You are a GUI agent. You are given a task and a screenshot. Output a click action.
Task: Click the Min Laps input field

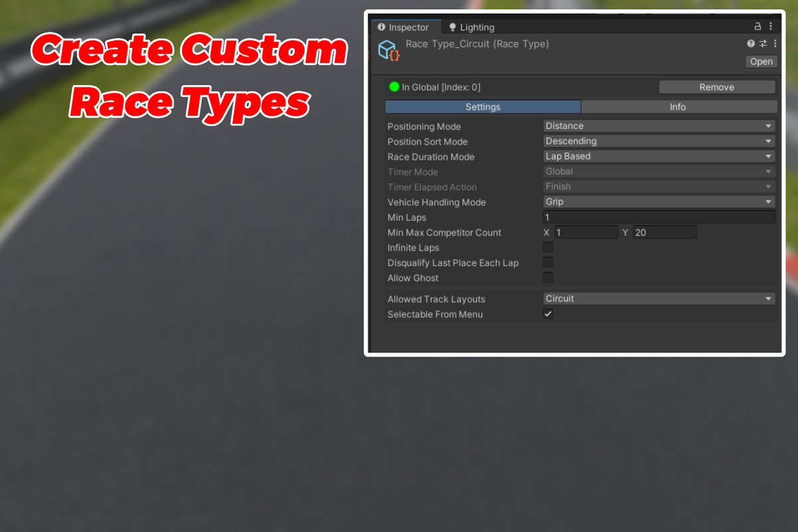coord(659,217)
